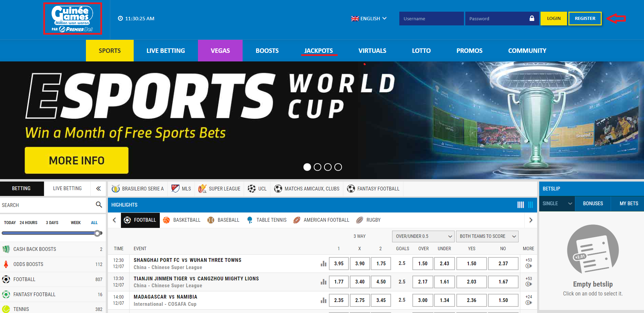Open the VIRTUALS main tab
Screen dimensions: 644x313
(x=372, y=51)
